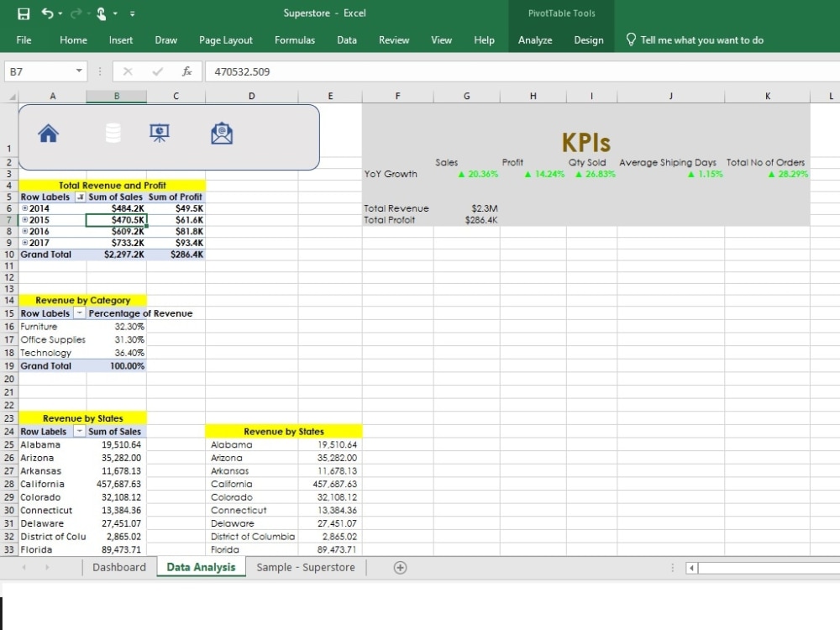Save the workbook using the Quick Access Toolbar

pos(23,13)
